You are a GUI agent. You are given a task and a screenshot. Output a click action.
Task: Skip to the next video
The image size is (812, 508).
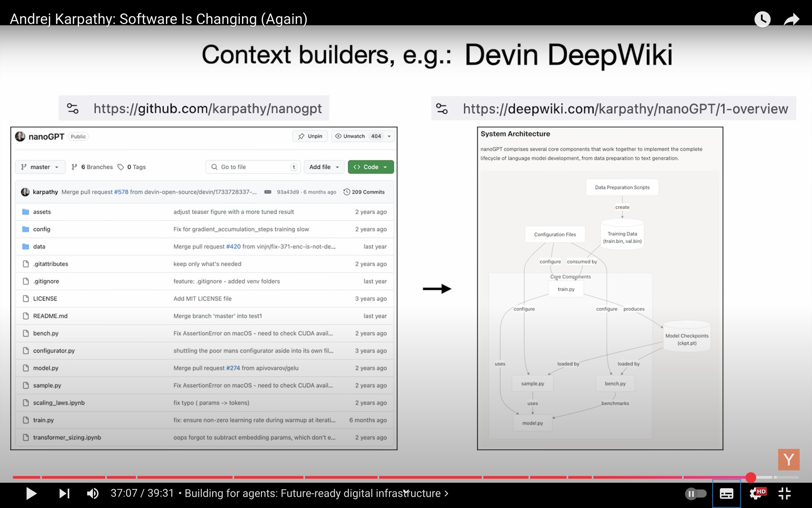tap(64, 493)
